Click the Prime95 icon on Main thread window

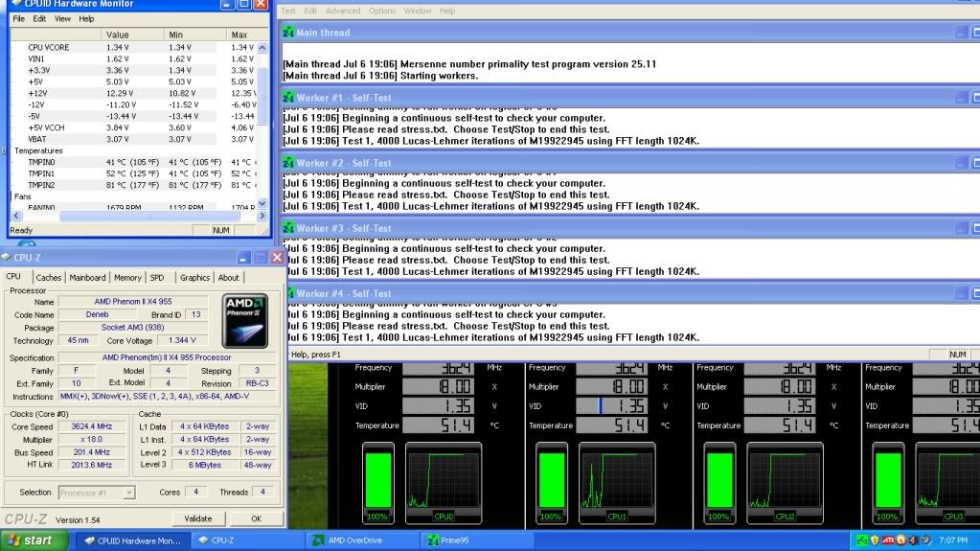coord(288,33)
